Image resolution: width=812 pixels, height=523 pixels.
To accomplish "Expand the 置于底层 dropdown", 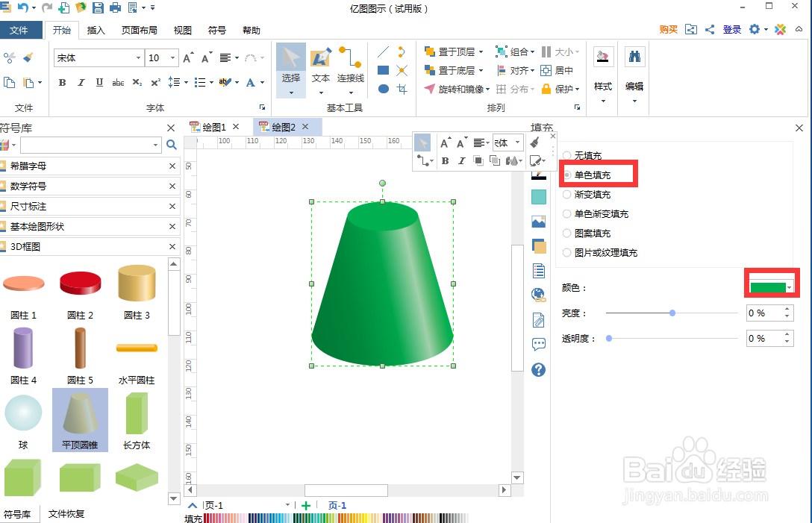I will (481, 70).
